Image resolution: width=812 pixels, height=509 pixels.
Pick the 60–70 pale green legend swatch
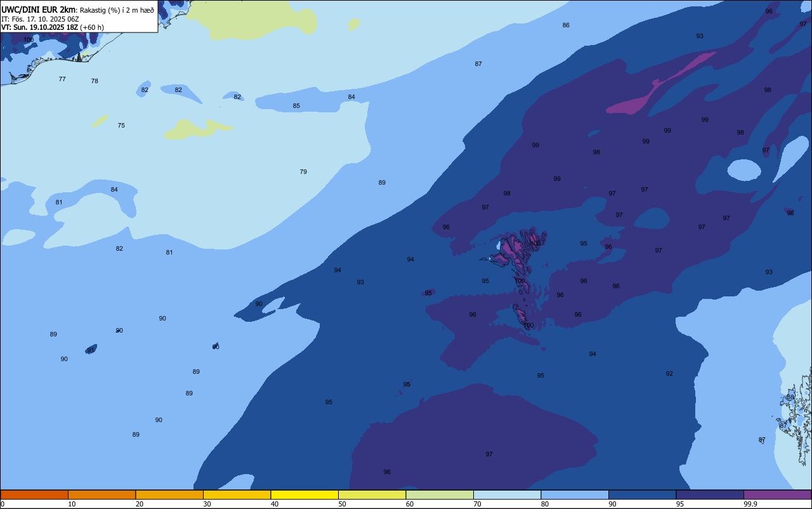(x=440, y=494)
